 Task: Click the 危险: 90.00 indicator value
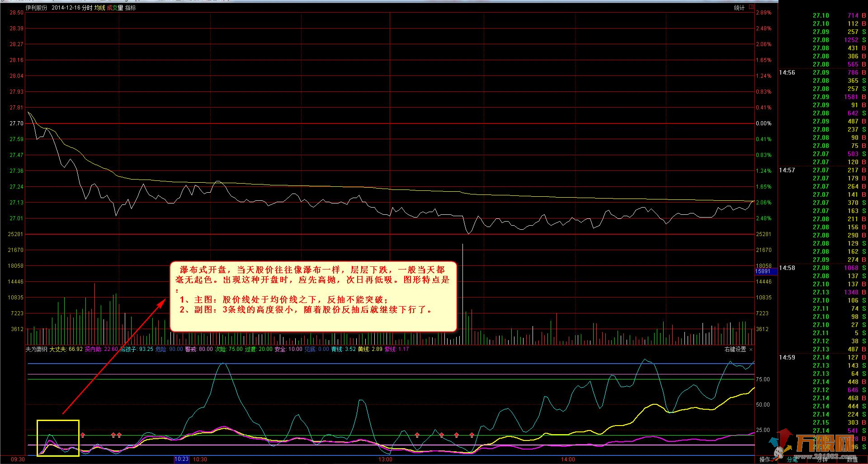[169, 349]
